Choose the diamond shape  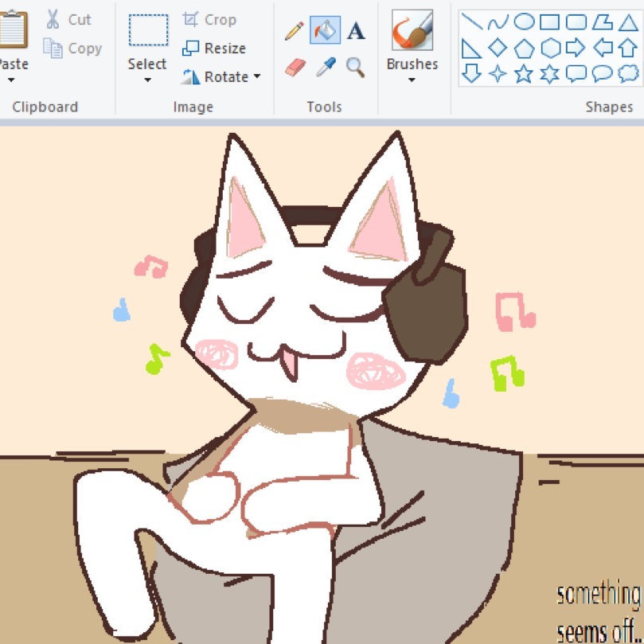[498, 48]
